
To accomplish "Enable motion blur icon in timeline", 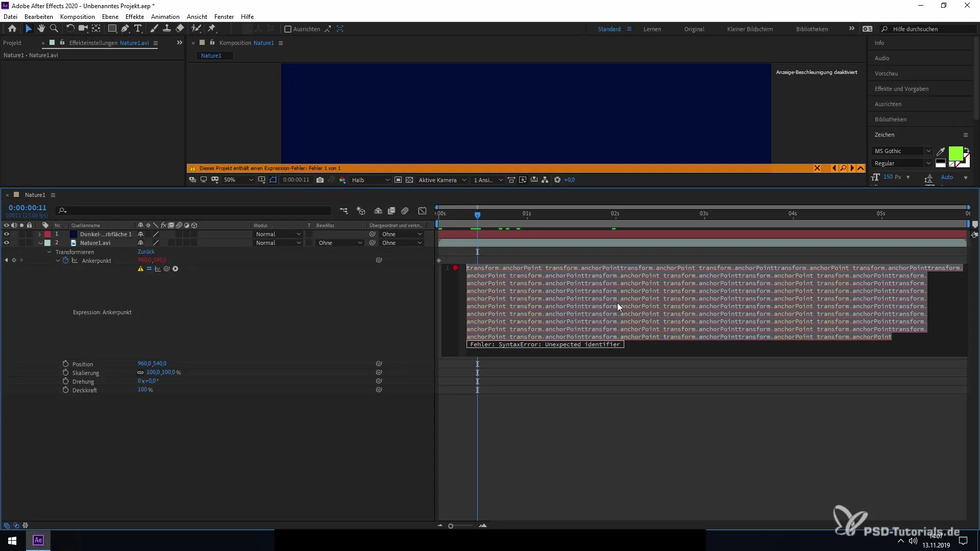I will (405, 211).
